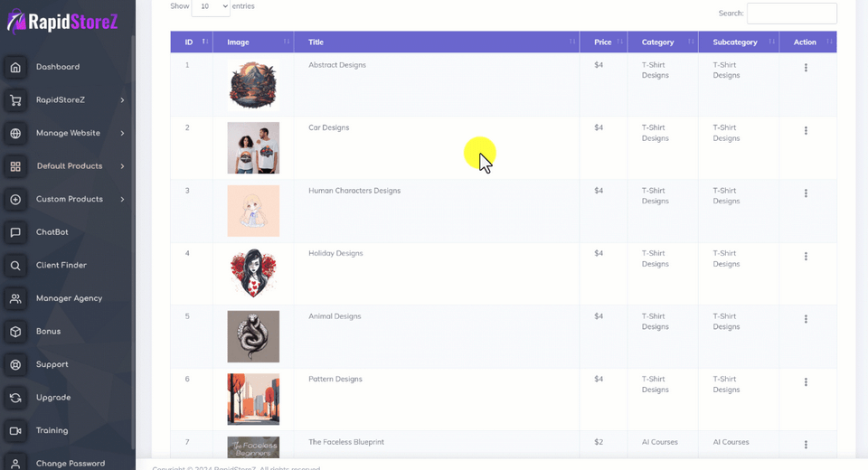Screen dimensions: 868x470
Task: Click the Change Password user icon
Action: click(15, 464)
